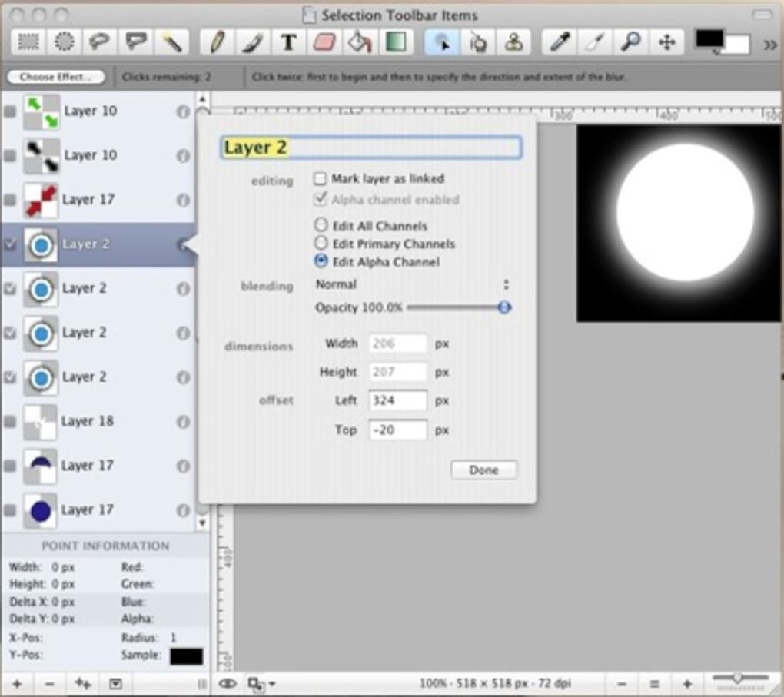Image resolution: width=784 pixels, height=697 pixels.
Task: Zoom in using the bottom-right plus
Action: click(x=687, y=684)
